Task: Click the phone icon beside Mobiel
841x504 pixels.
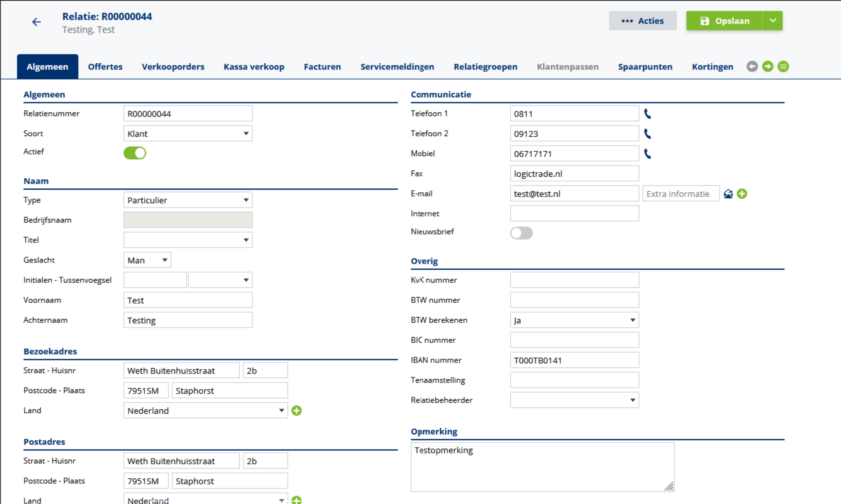Action: click(x=647, y=153)
